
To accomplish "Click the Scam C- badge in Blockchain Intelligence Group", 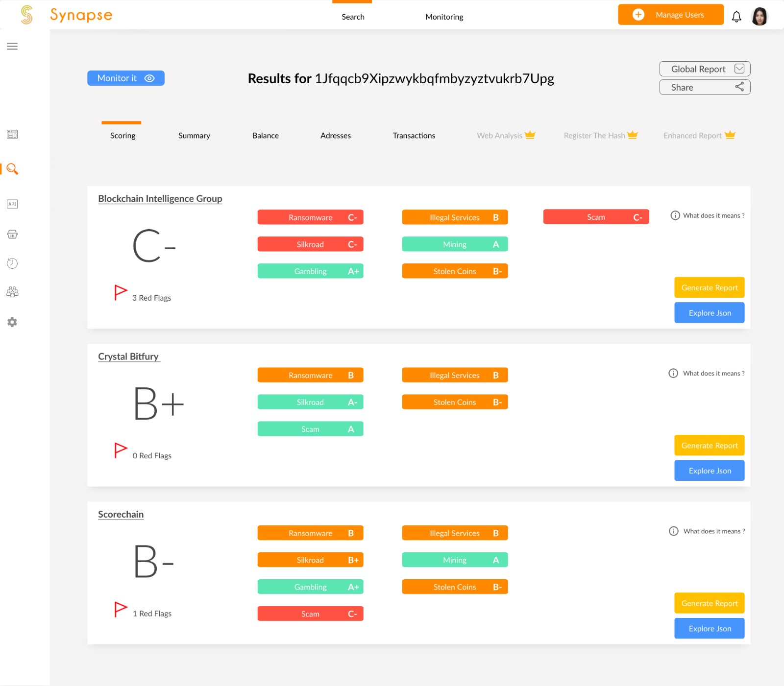I will click(x=596, y=217).
